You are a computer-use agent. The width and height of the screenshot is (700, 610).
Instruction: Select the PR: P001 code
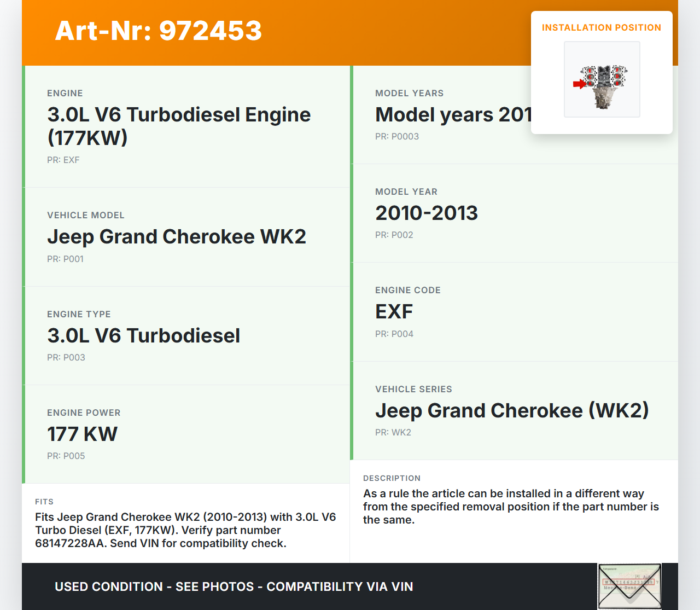(65, 259)
